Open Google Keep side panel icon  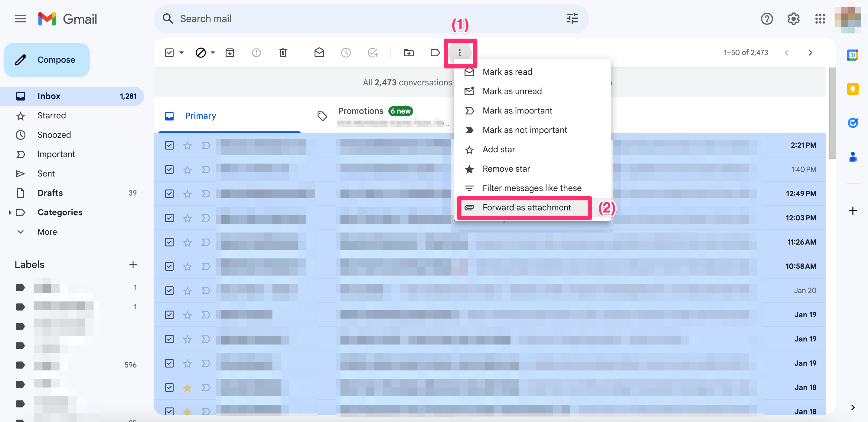(x=853, y=89)
